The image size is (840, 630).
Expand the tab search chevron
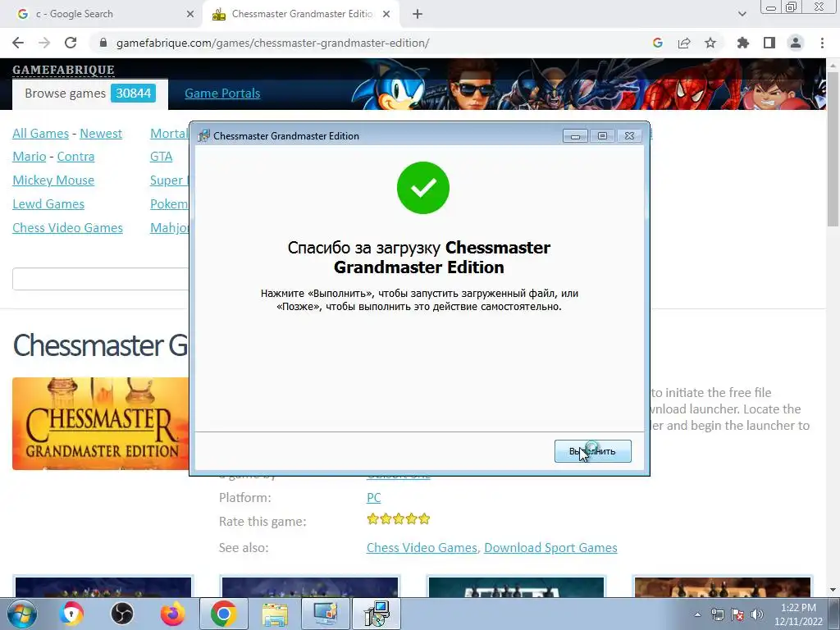click(742, 14)
